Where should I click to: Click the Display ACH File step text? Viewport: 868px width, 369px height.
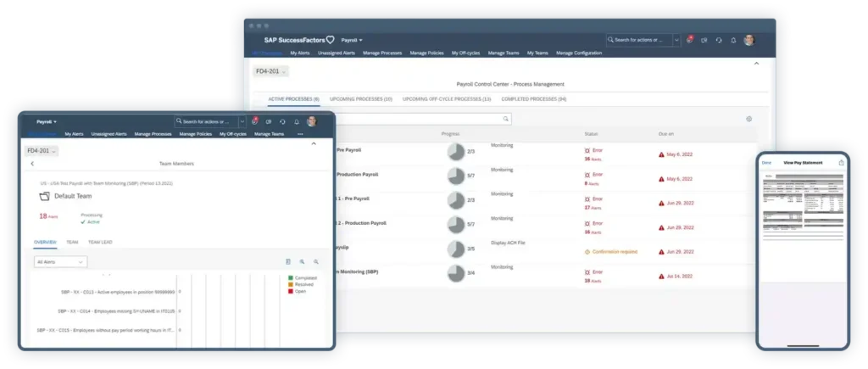(508, 243)
